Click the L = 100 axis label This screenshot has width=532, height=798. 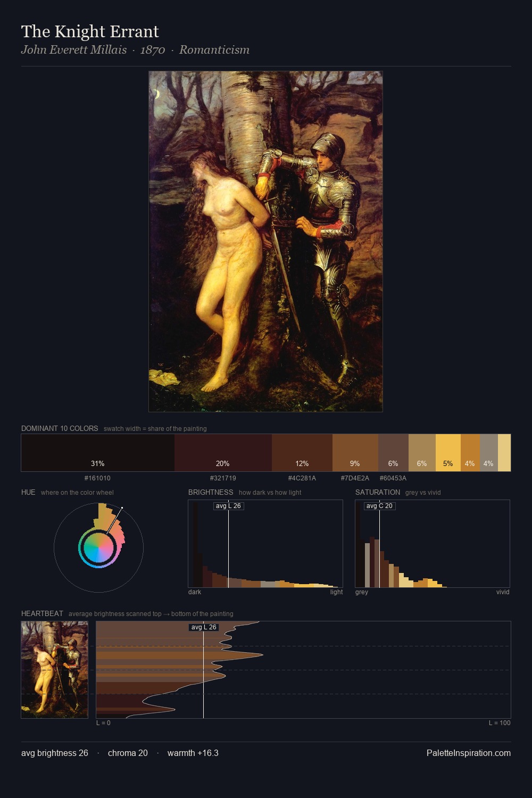500,723
